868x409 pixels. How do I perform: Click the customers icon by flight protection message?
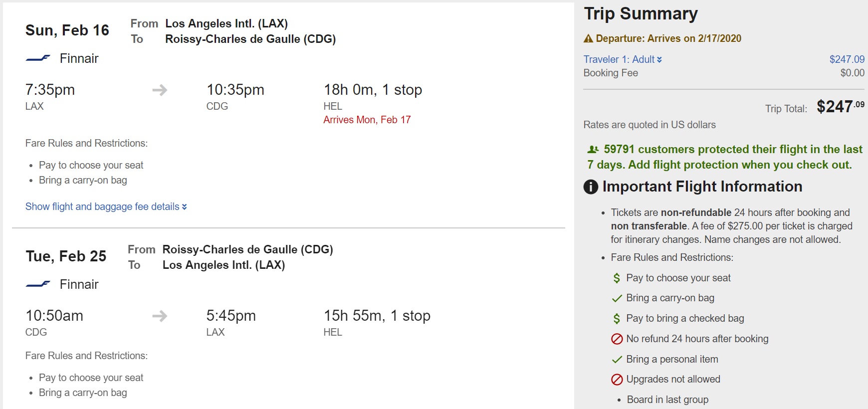593,150
